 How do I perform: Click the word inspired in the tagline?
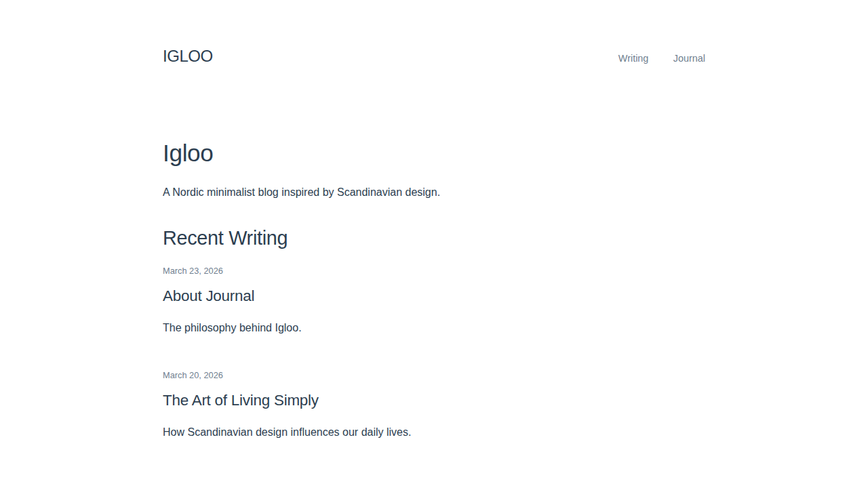(300, 192)
